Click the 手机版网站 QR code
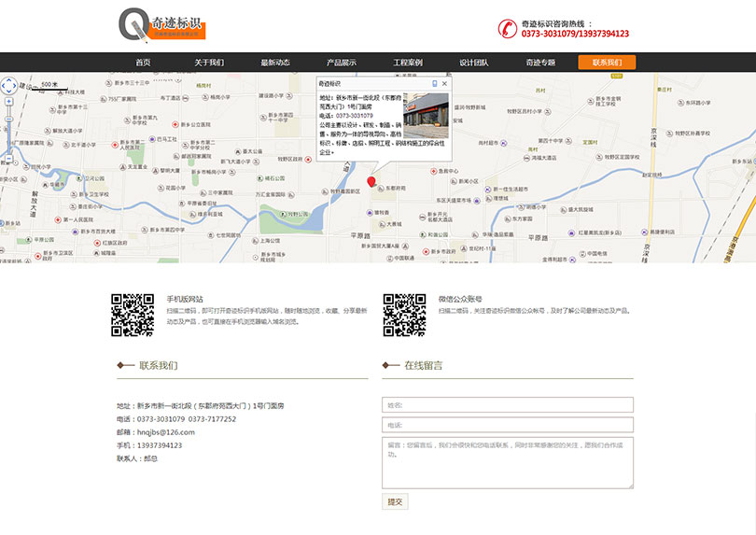This screenshot has height=535, width=756. [133, 315]
